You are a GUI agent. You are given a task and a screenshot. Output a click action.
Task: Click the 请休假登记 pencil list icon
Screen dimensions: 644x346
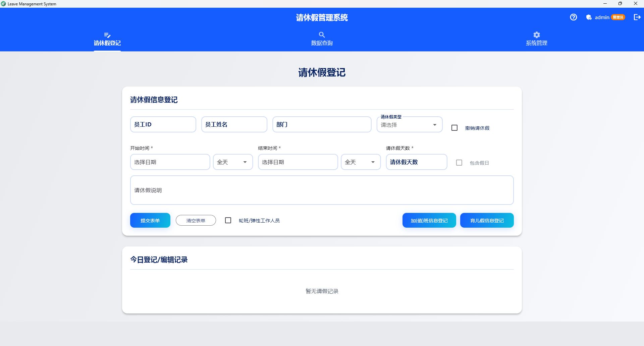(107, 35)
